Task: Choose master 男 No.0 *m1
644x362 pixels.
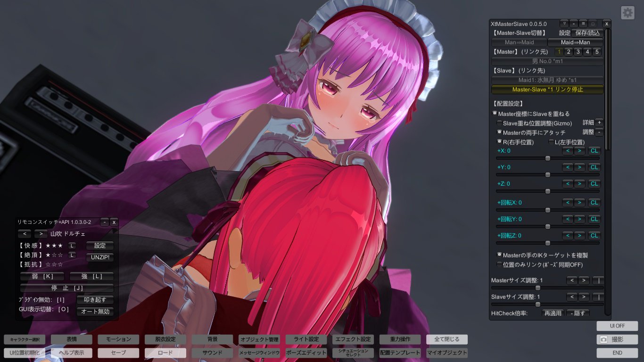Action: pyautogui.click(x=547, y=61)
